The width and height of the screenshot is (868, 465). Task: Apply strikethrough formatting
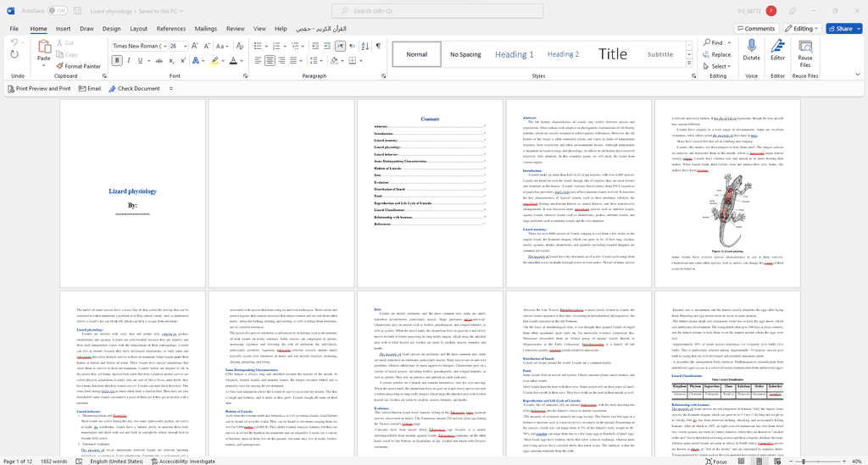159,60
